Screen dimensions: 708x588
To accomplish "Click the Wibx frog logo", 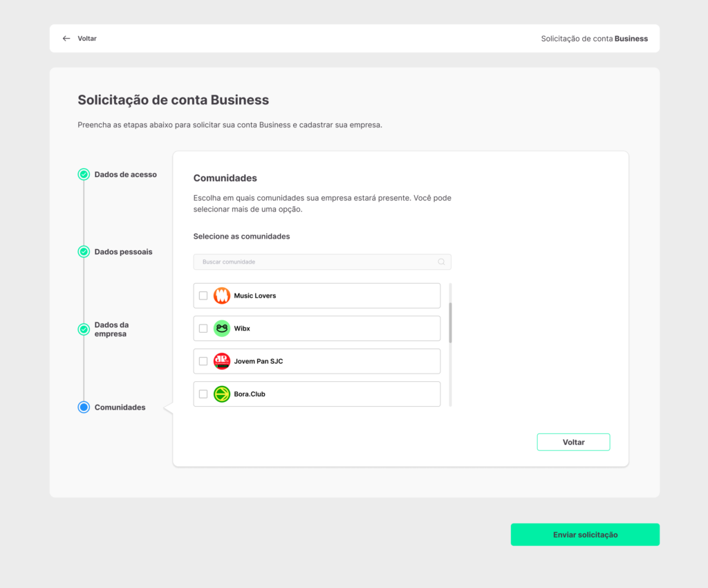I will tap(222, 329).
